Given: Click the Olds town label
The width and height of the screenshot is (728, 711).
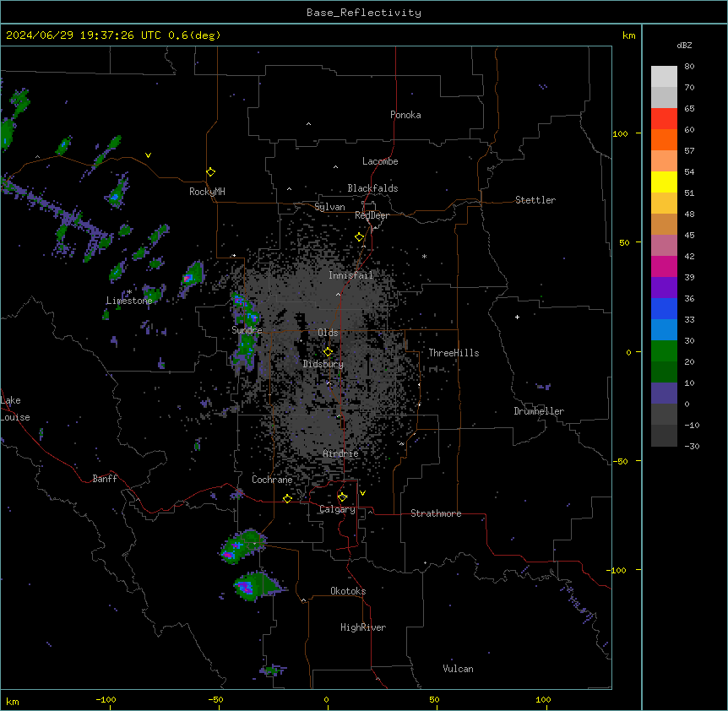Looking at the screenshot, I should coord(328,333).
